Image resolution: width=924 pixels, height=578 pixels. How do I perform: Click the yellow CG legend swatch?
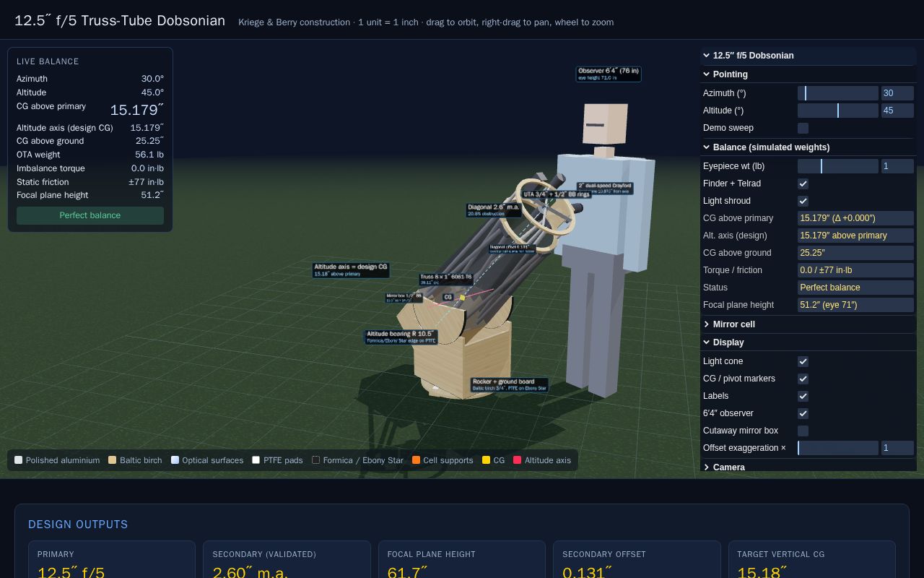coord(486,460)
